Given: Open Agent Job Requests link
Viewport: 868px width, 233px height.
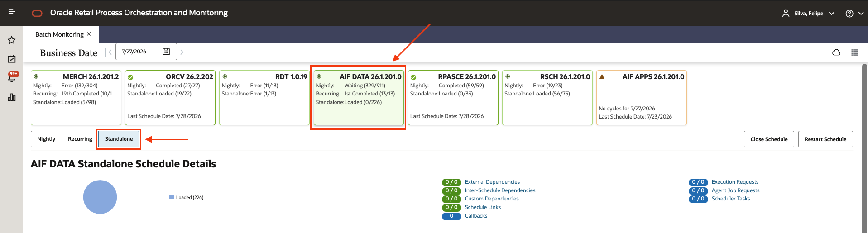Looking at the screenshot, I should point(735,190).
